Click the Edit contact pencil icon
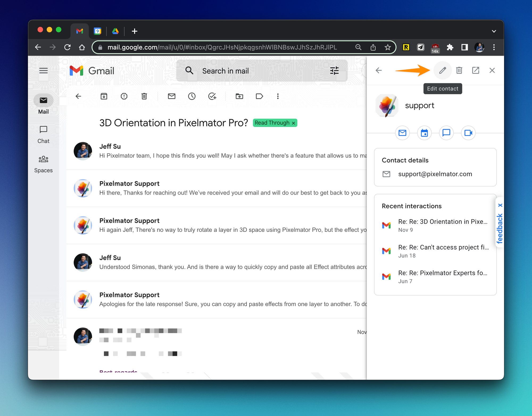 click(x=442, y=71)
